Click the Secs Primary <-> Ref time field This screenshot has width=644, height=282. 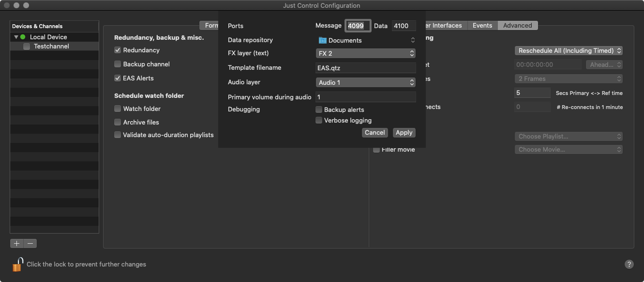[x=532, y=93]
